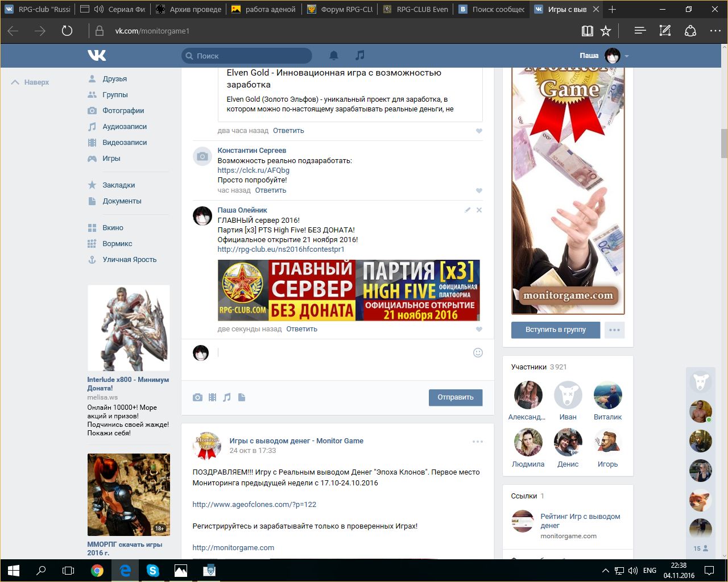This screenshot has width=728, height=582.
Task: Like the RPG-club banner comment heart
Action: (479, 329)
